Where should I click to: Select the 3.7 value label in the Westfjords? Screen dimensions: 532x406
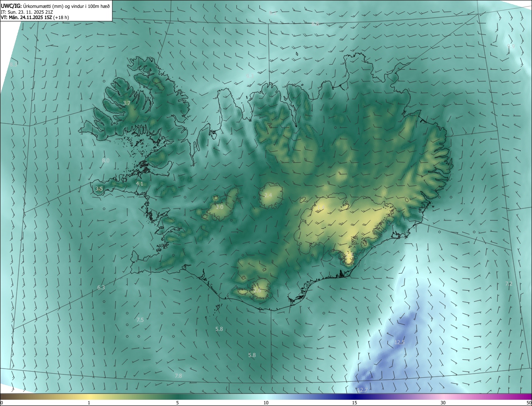click(127, 103)
